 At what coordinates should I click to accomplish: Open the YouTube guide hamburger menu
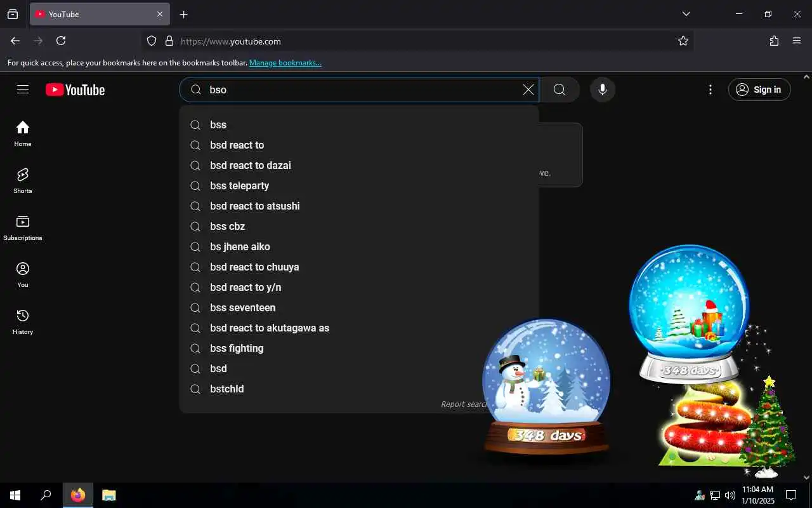[x=23, y=90]
